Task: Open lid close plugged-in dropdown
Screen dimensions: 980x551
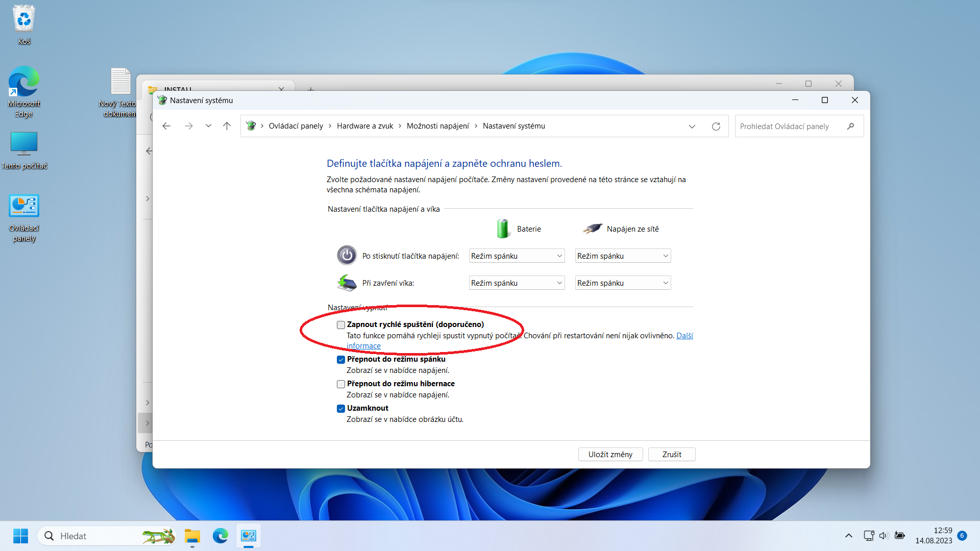Action: pyautogui.click(x=623, y=283)
